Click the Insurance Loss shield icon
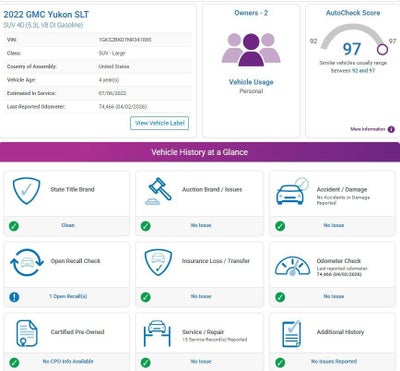Viewport: 400px width, 371px height. click(158, 263)
